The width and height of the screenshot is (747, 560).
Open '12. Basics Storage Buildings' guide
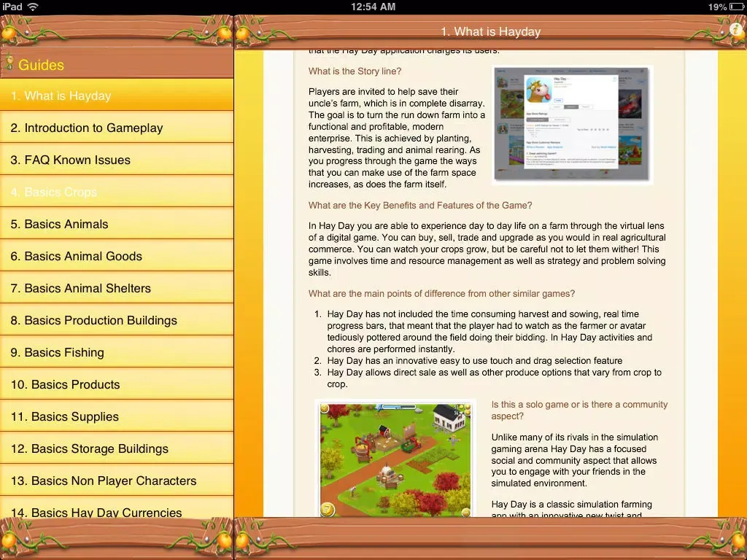117,448
